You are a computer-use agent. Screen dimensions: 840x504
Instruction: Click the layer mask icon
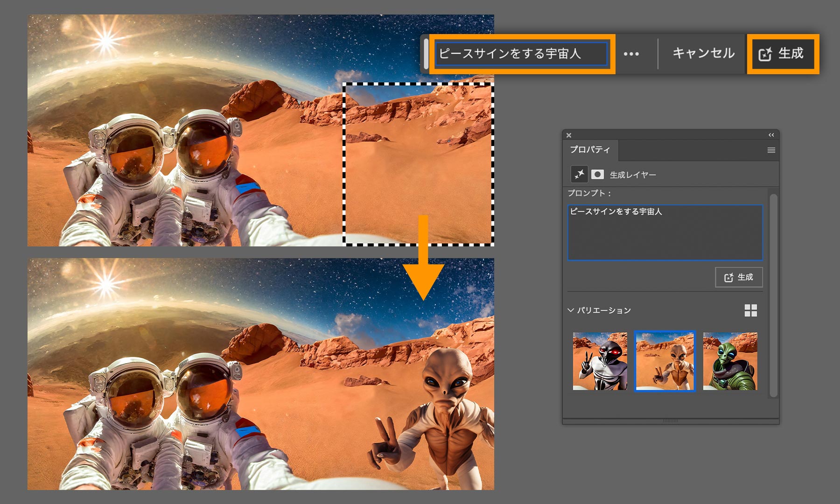[597, 175]
